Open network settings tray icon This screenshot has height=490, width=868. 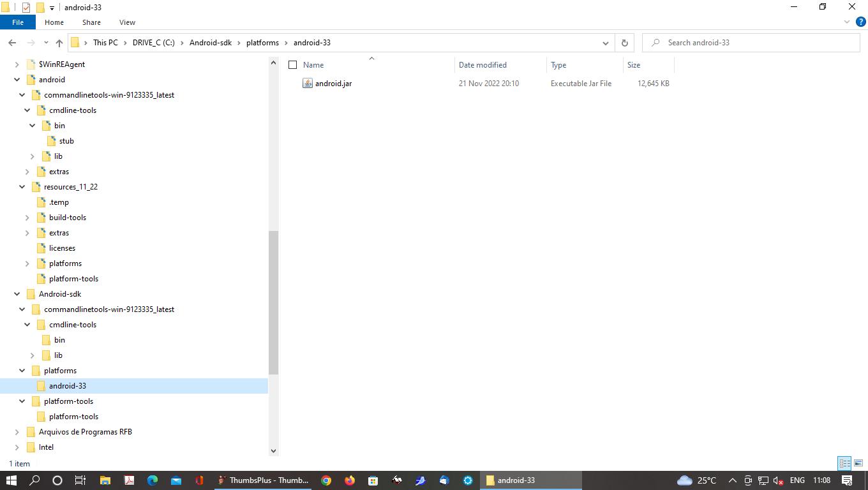coord(763,480)
